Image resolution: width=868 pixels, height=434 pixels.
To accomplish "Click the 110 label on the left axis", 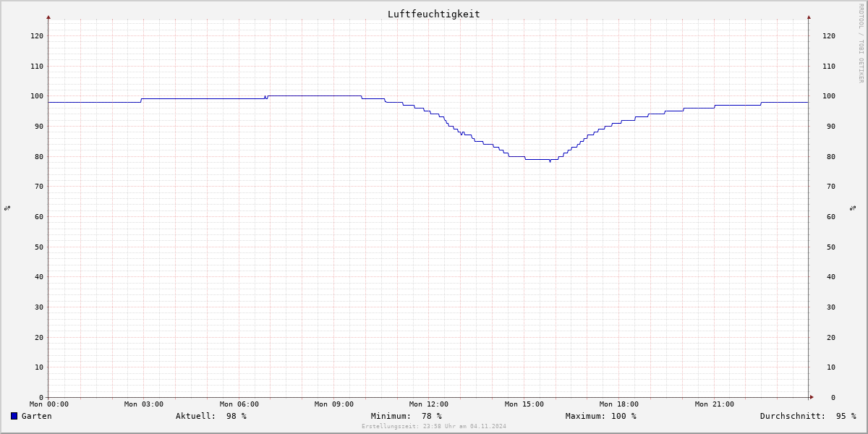I will tap(37, 66).
